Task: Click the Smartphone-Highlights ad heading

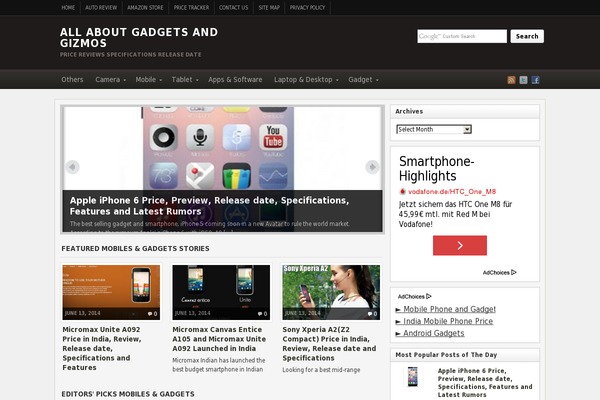Action: click(x=437, y=168)
